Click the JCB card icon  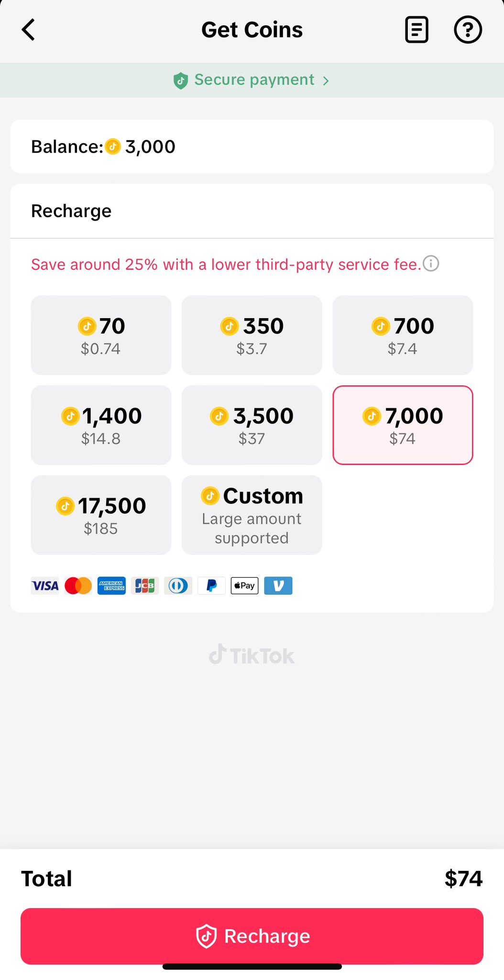(x=144, y=585)
